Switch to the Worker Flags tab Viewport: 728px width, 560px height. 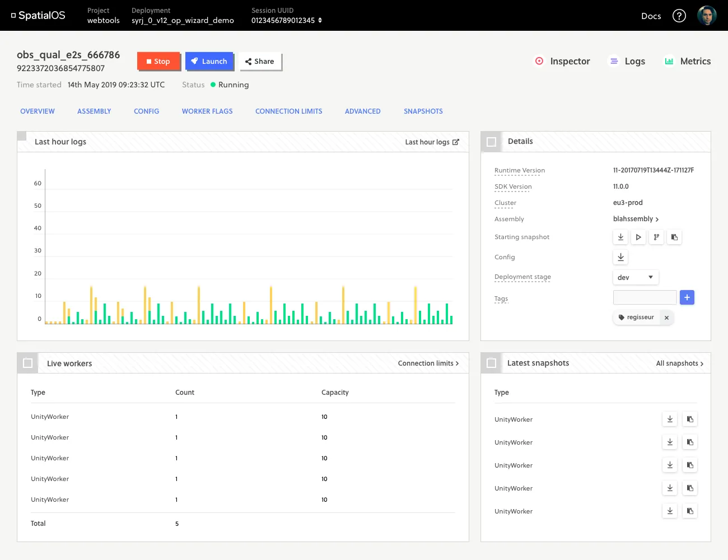click(x=207, y=111)
